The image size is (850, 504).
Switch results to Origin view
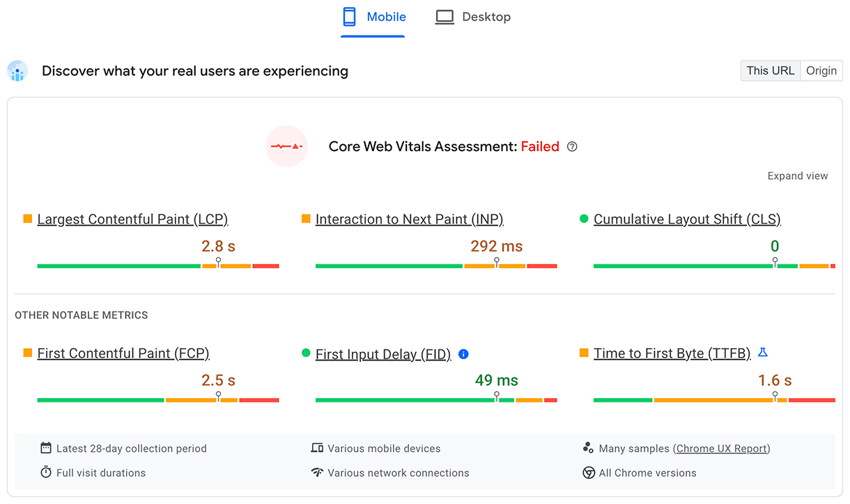(x=821, y=70)
